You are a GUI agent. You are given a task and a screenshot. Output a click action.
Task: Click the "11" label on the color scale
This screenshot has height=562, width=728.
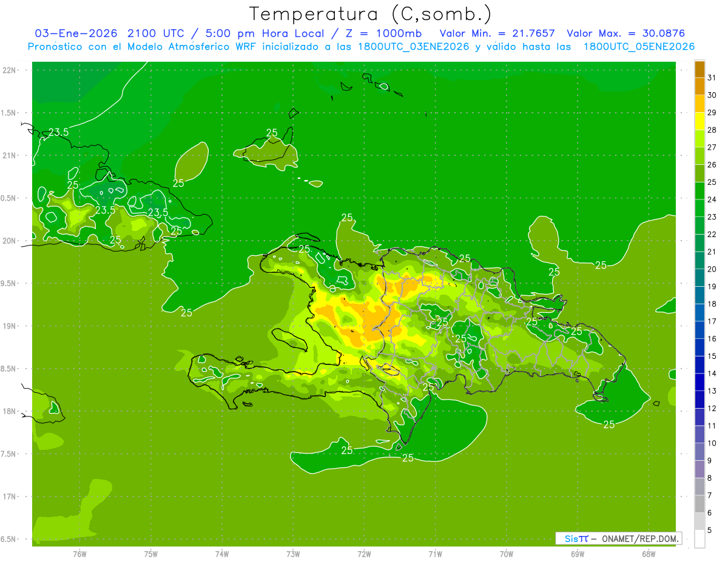(712, 426)
